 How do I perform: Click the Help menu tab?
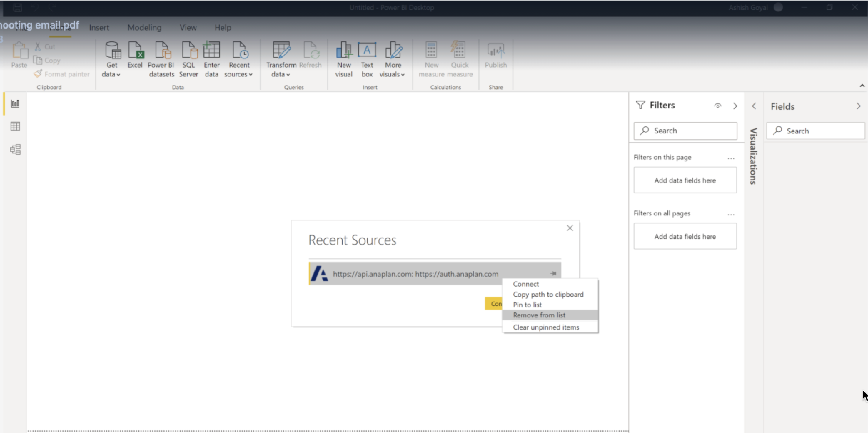(x=221, y=27)
